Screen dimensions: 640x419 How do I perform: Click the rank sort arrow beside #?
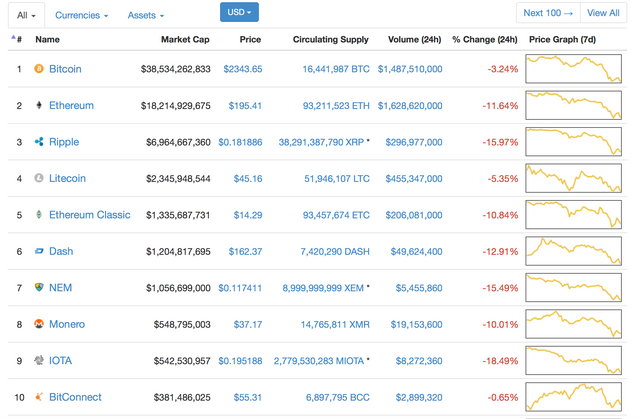click(13, 38)
